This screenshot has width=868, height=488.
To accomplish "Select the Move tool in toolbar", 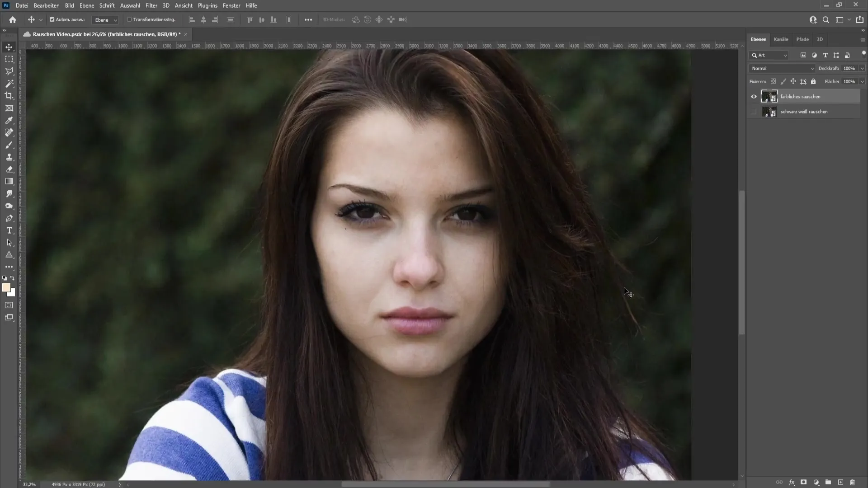I will [x=9, y=47].
